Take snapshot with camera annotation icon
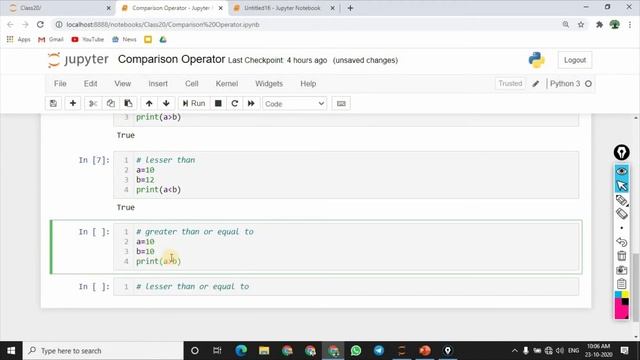Viewport: 640px width, 360px height. click(622, 270)
